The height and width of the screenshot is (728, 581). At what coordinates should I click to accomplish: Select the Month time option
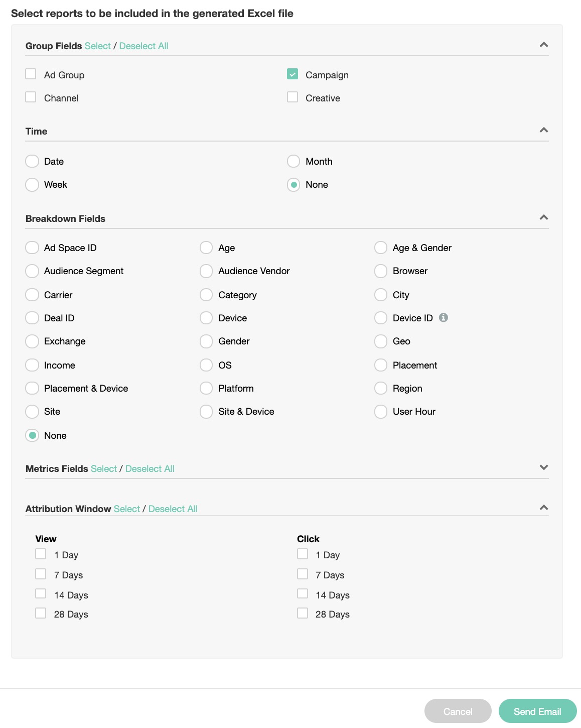pyautogui.click(x=294, y=161)
